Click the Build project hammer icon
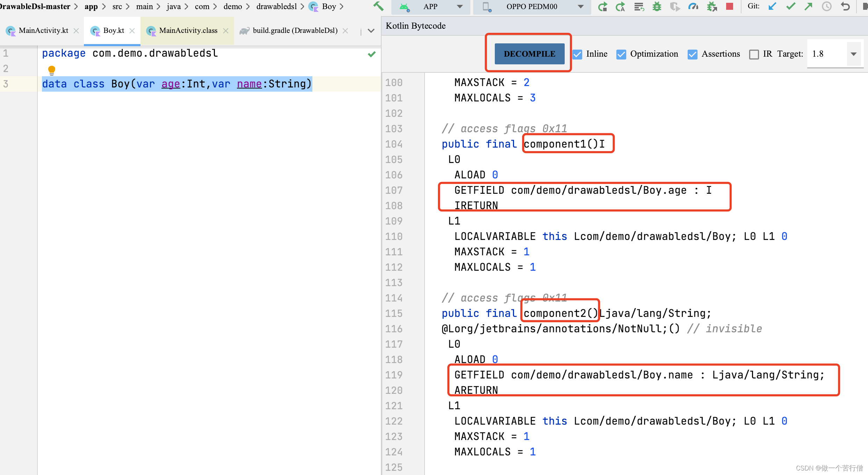868x475 pixels. (x=378, y=6)
